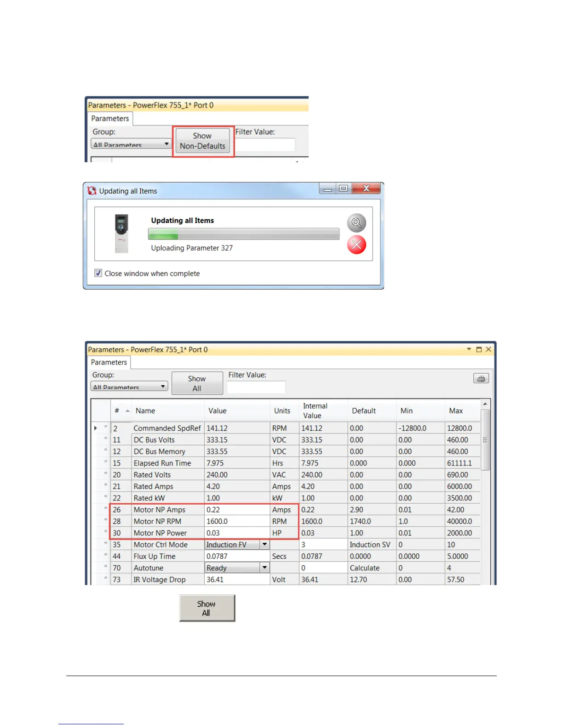Focus Filter Value field beside Show All
This screenshot has height=728, width=563.
pyautogui.click(x=256, y=387)
